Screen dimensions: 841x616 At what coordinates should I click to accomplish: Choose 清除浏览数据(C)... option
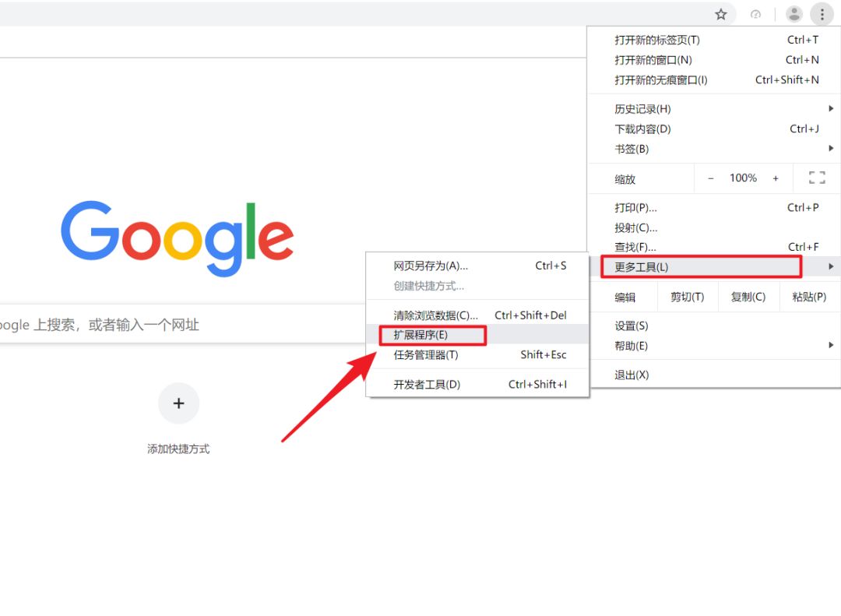(x=477, y=315)
